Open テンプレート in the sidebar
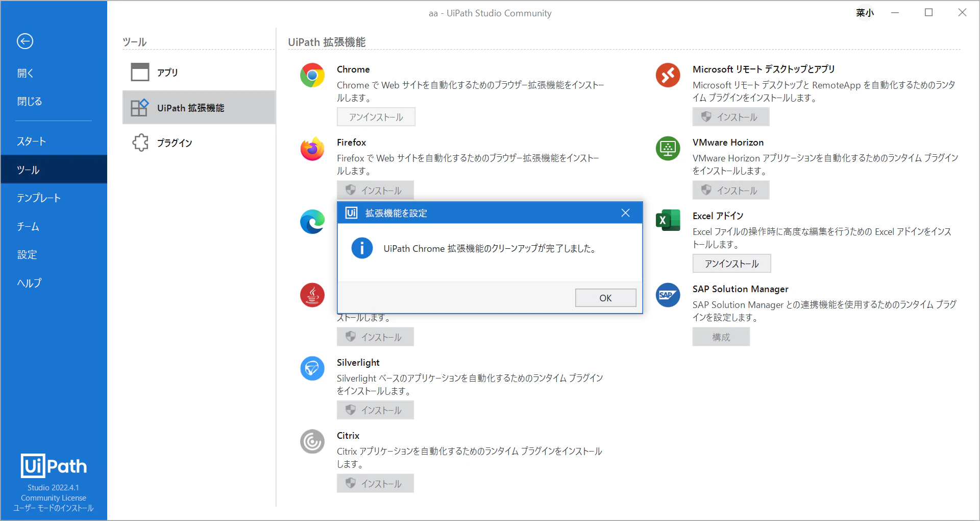The image size is (980, 521). coord(54,198)
